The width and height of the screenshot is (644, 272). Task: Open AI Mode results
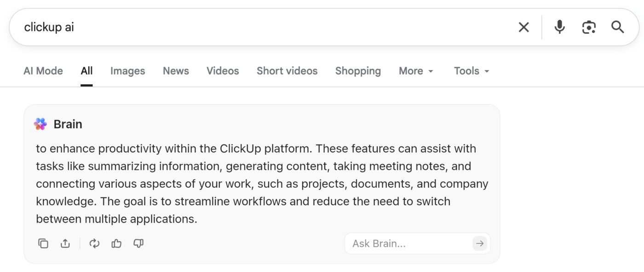tap(43, 71)
